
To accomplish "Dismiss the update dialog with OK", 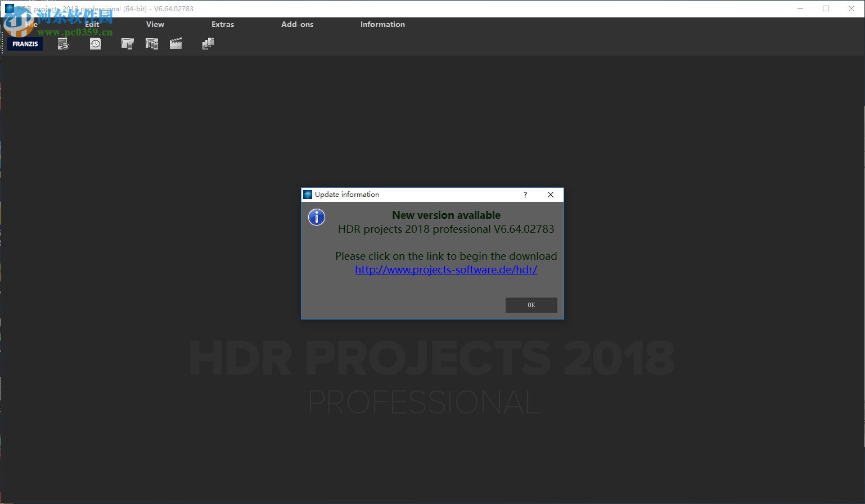I will pyautogui.click(x=530, y=304).
